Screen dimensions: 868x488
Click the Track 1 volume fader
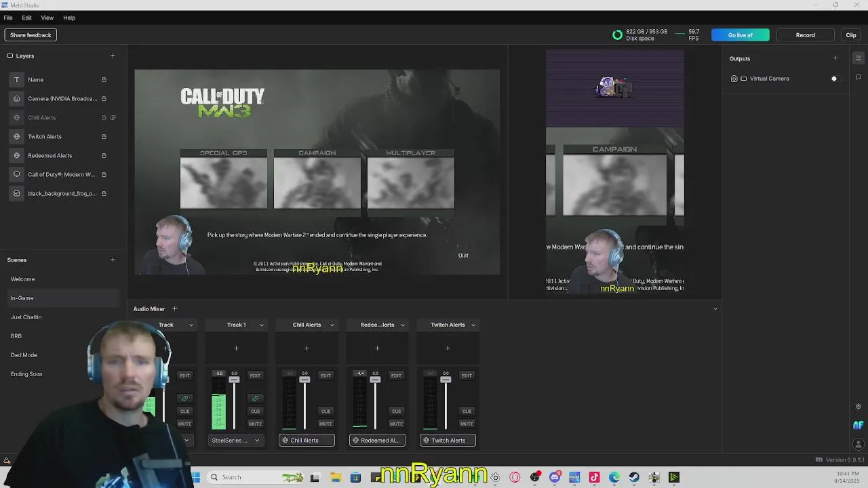(x=234, y=380)
